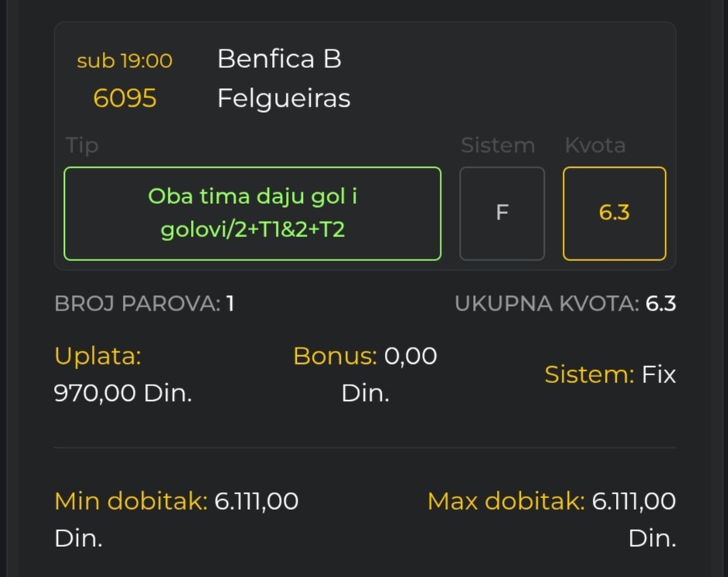
Task: Click the "Kvota" column label
Action: click(595, 145)
